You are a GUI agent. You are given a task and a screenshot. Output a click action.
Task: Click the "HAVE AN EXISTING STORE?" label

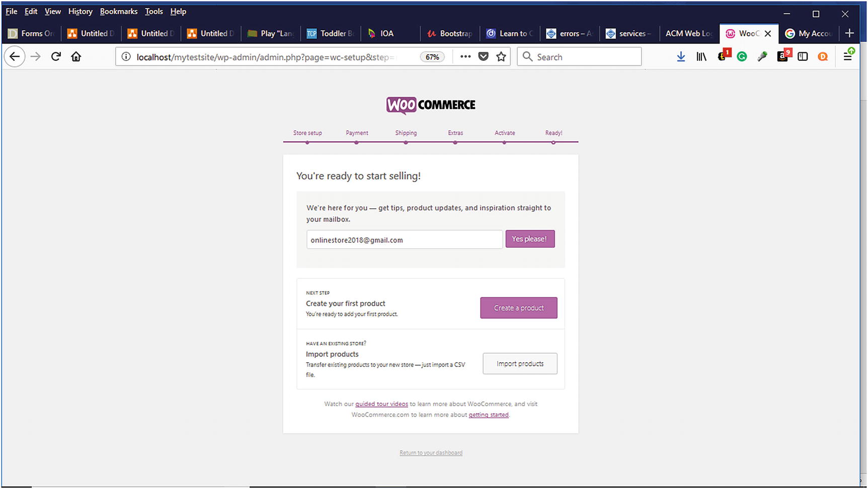336,344
